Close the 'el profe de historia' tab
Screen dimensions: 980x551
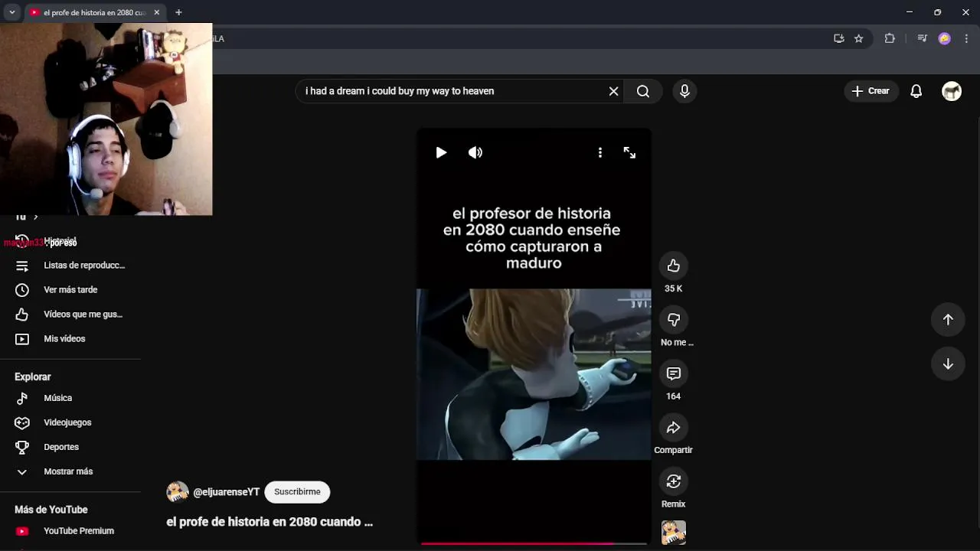157,12
